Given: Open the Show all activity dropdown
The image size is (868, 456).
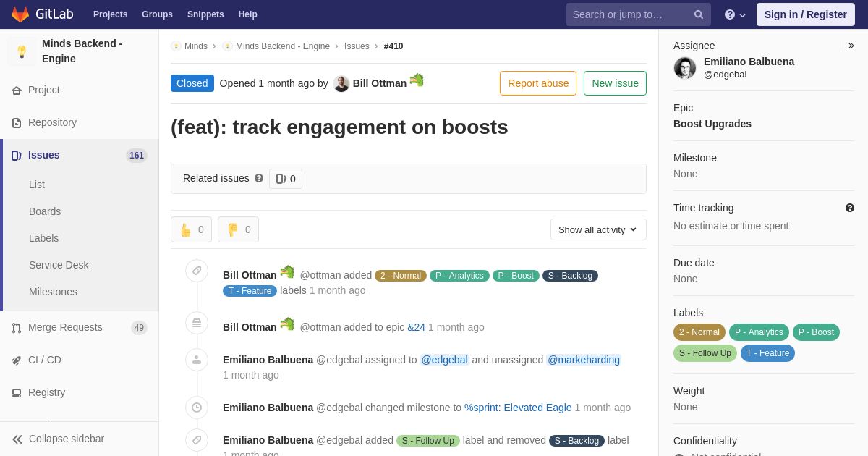Looking at the screenshot, I should [598, 229].
